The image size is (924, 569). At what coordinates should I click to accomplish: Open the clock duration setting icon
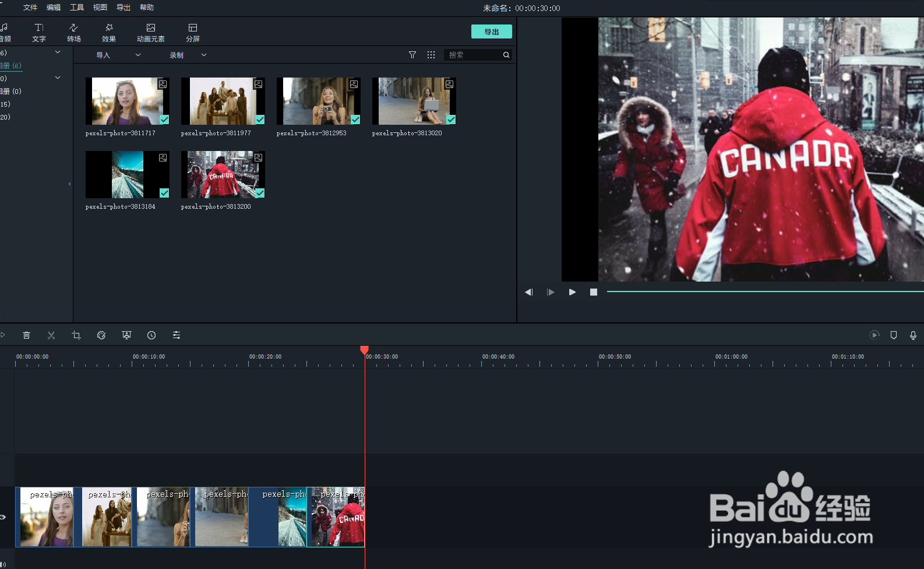[151, 335]
